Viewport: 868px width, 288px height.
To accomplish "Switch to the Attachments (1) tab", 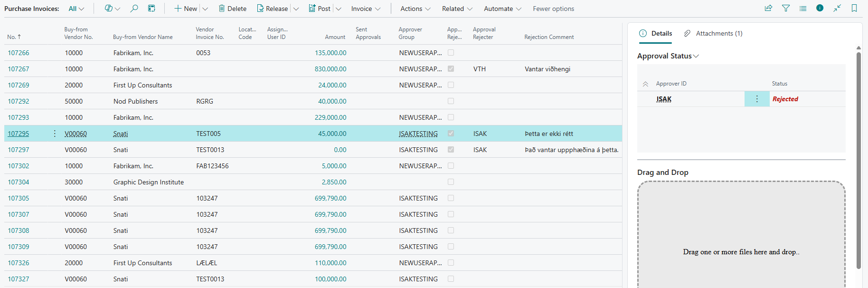I will tap(713, 33).
